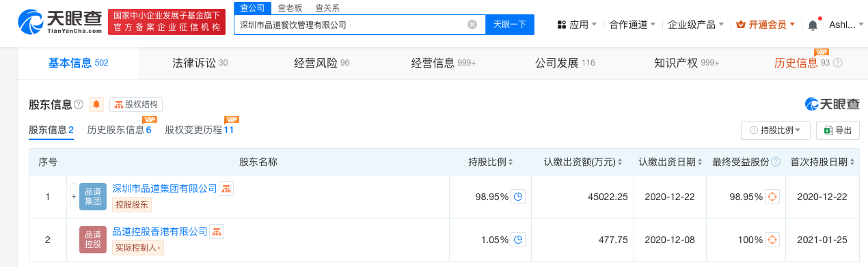Open the TianYanCha logo home link
The height and width of the screenshot is (267, 868).
click(59, 23)
